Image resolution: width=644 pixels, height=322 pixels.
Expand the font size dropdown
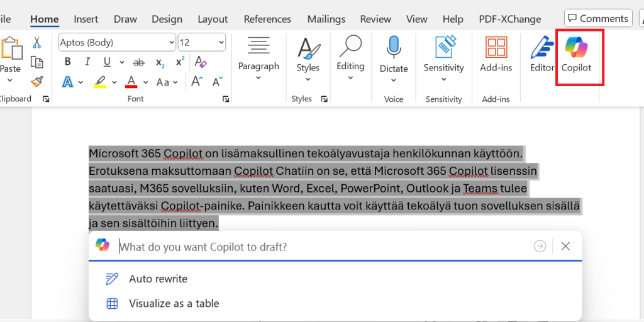click(221, 43)
